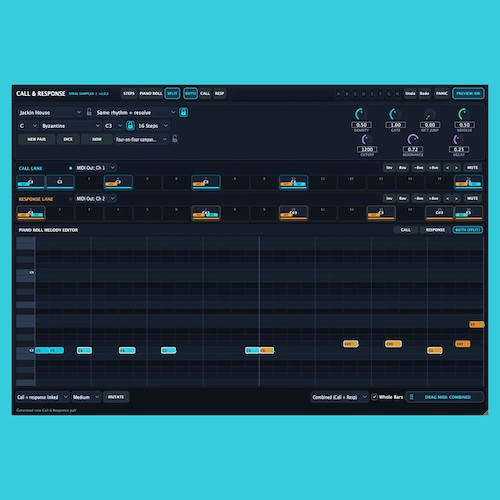Click the Cutoff value field 1200
Viewport: 500px width, 500px height.
(x=367, y=149)
